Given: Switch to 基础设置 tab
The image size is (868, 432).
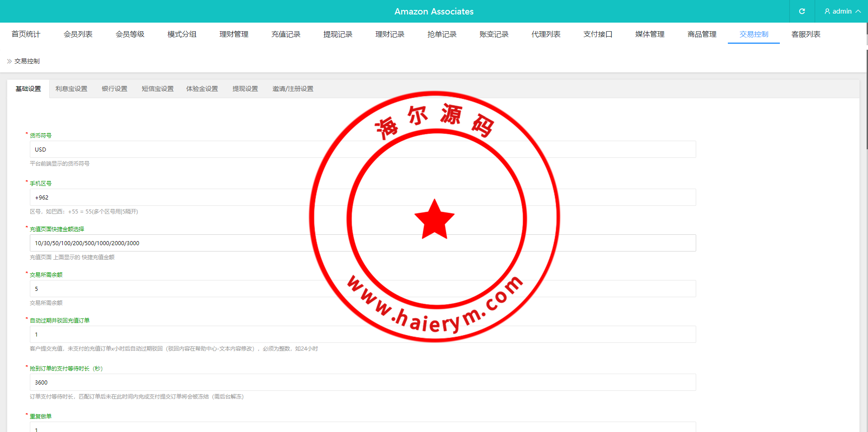Looking at the screenshot, I should click(28, 89).
